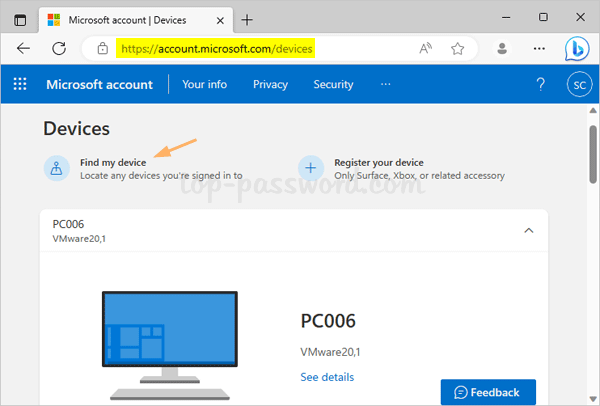This screenshot has width=600, height=406.
Task: Collapse the PC006 device card
Action: click(529, 230)
